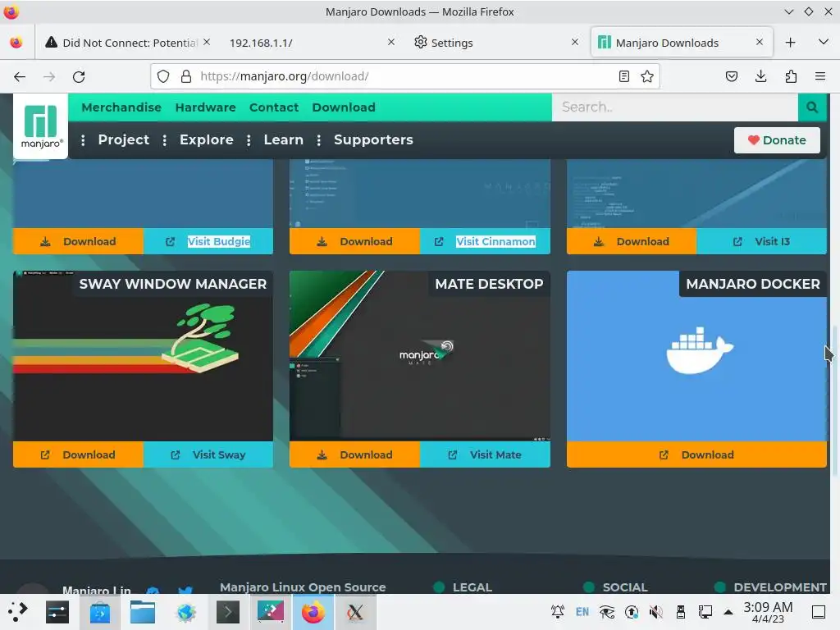This screenshot has height=630, width=840.
Task: Open the Contact link
Action: pos(274,107)
